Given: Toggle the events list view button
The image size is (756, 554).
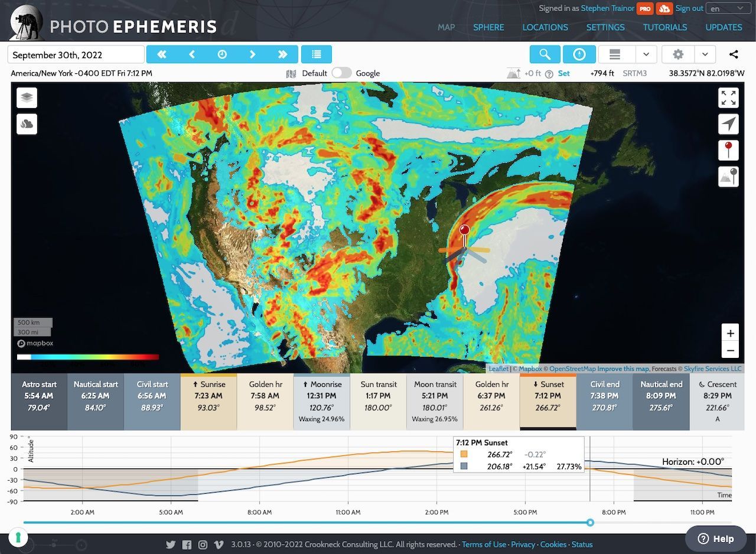Looking at the screenshot, I should (x=317, y=54).
